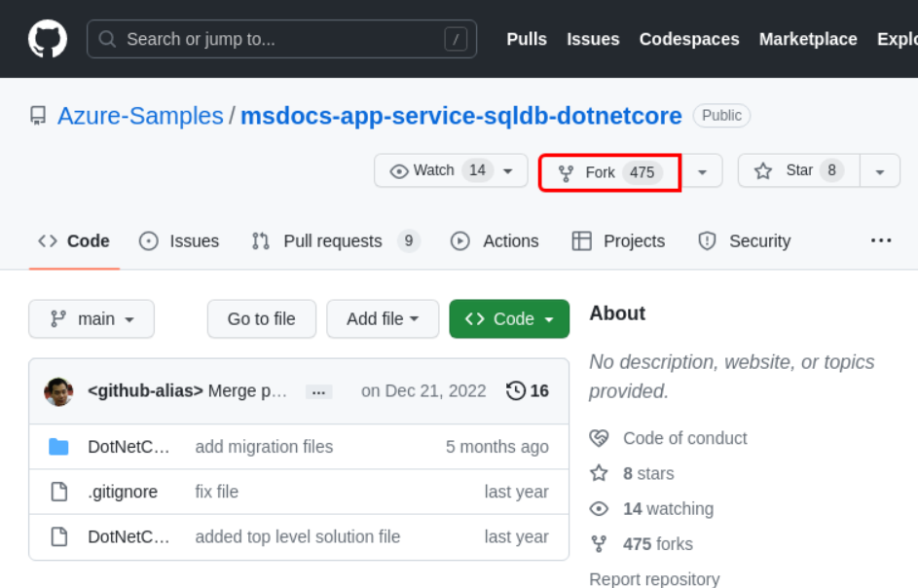Switch to the Actions tab
The image size is (918, 588).
(x=495, y=240)
